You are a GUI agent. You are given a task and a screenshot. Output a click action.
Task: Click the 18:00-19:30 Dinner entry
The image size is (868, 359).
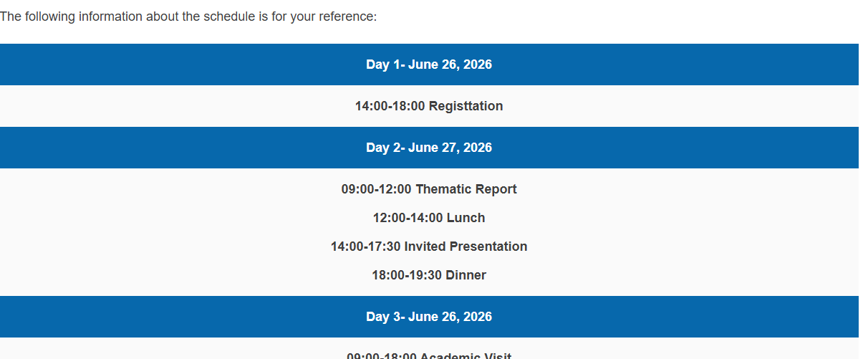pos(429,275)
